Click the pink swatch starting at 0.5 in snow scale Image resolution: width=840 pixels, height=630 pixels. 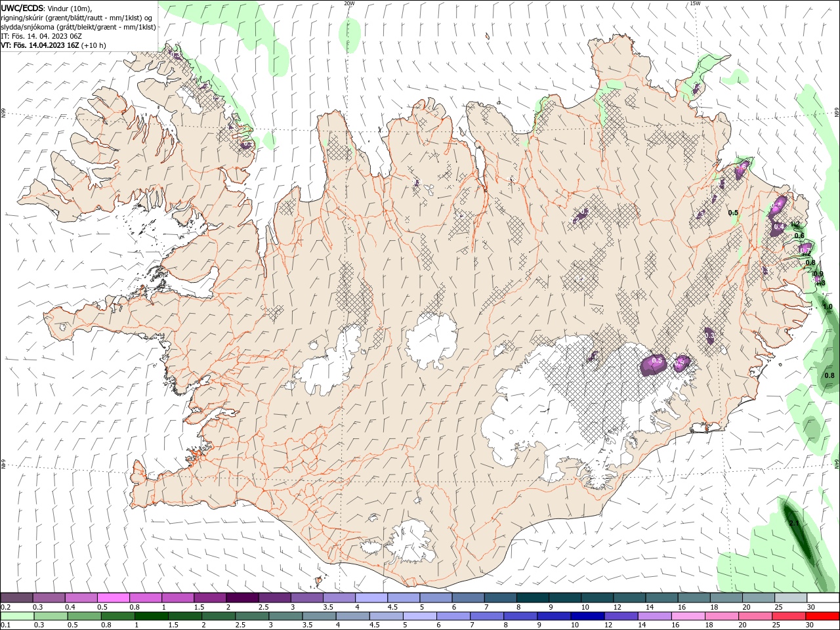pos(113,598)
